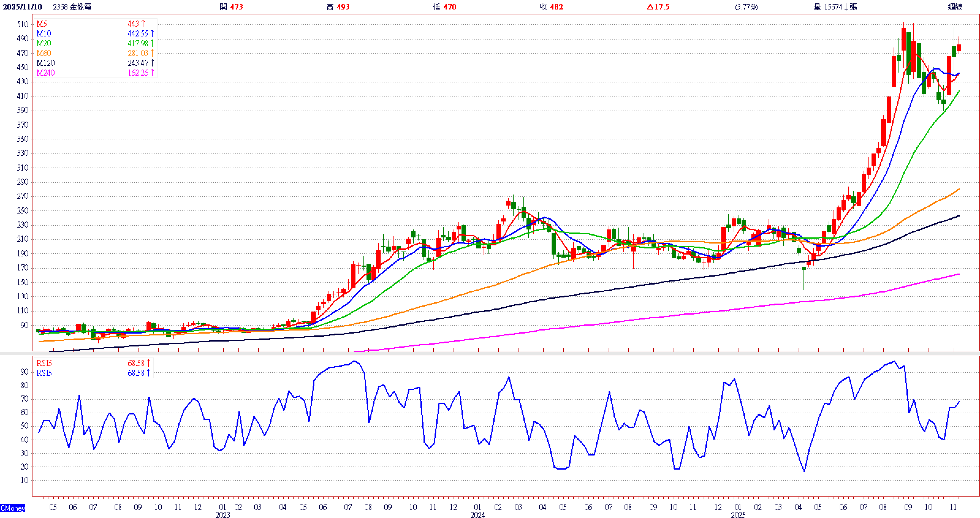Select the M10 moving average legend label
The width and height of the screenshot is (980, 518).
click(44, 34)
